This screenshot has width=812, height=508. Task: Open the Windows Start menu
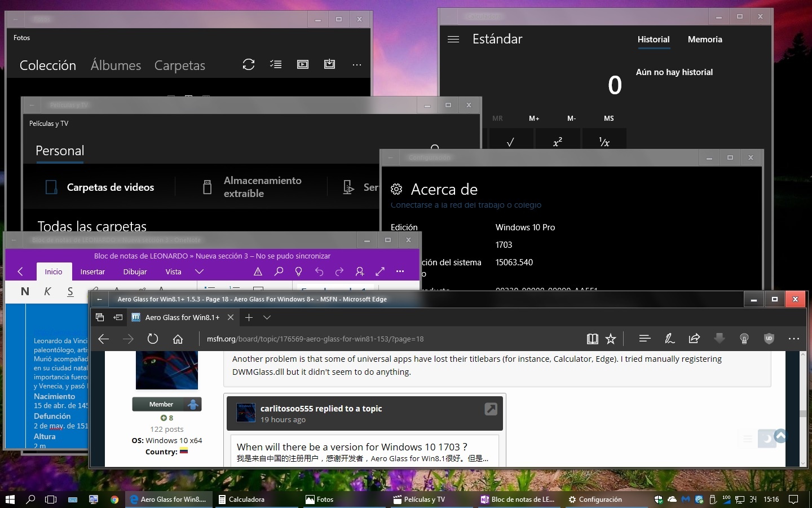click(10, 500)
